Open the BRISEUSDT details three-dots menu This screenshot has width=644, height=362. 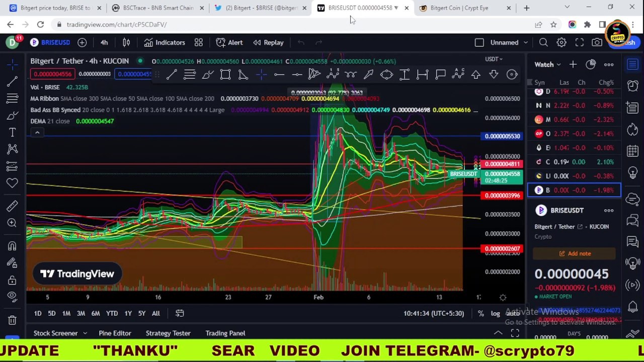coord(609,210)
